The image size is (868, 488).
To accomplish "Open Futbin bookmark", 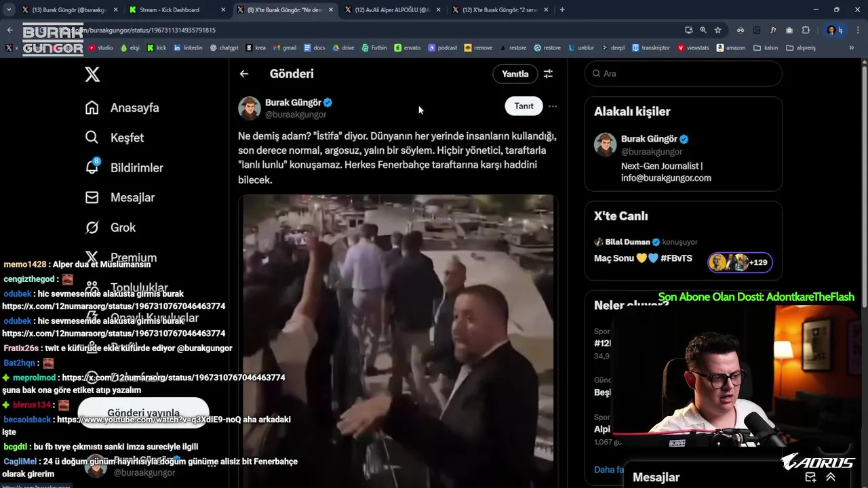I will pyautogui.click(x=374, y=47).
